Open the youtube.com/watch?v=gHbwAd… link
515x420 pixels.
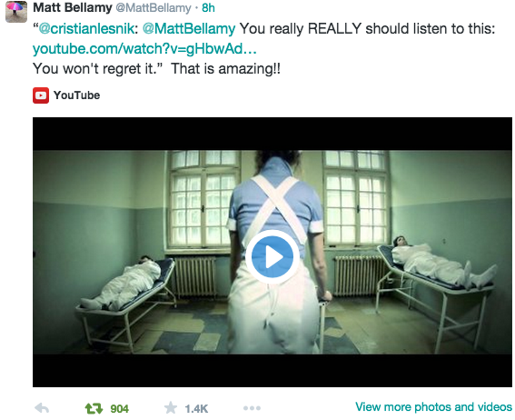click(x=145, y=49)
